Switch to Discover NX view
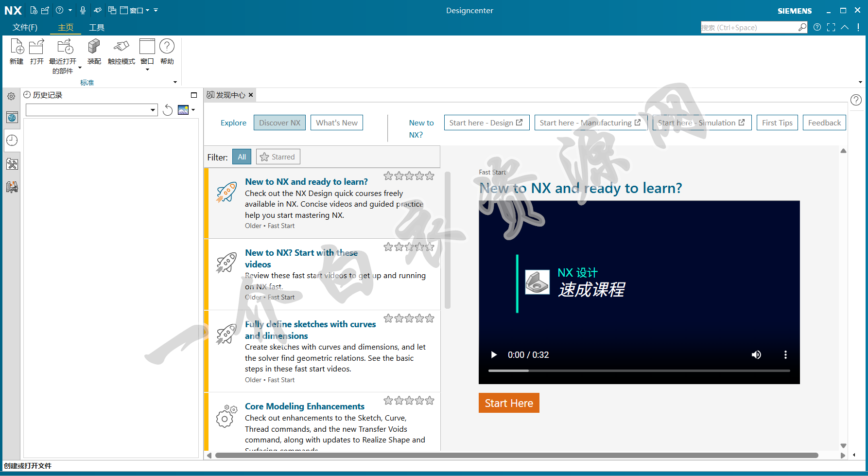Screen dimensions: 868x476 pyautogui.click(x=280, y=123)
